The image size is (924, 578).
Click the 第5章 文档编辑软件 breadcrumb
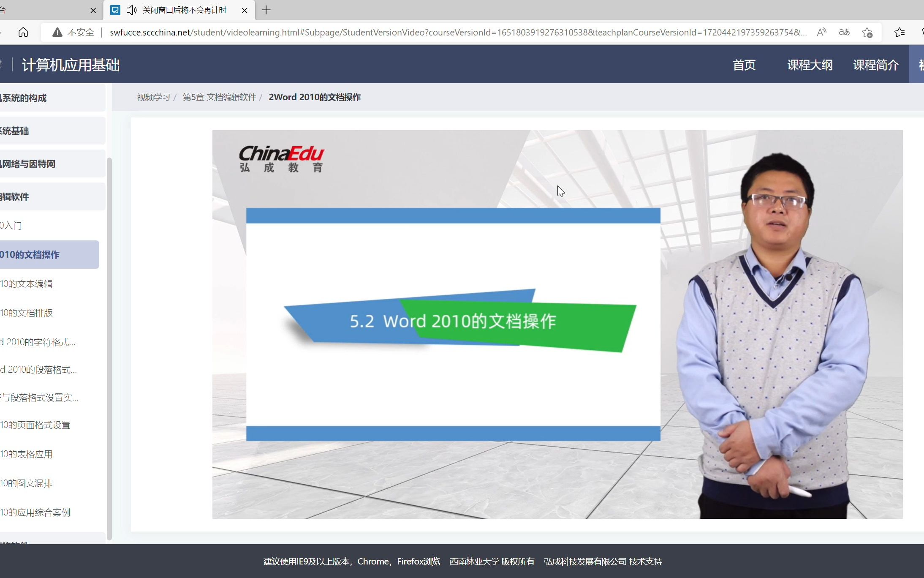coord(219,97)
